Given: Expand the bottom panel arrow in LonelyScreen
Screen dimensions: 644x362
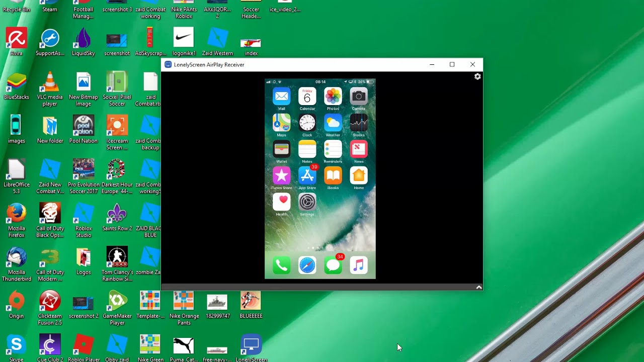Looking at the screenshot, I should tap(479, 287).
